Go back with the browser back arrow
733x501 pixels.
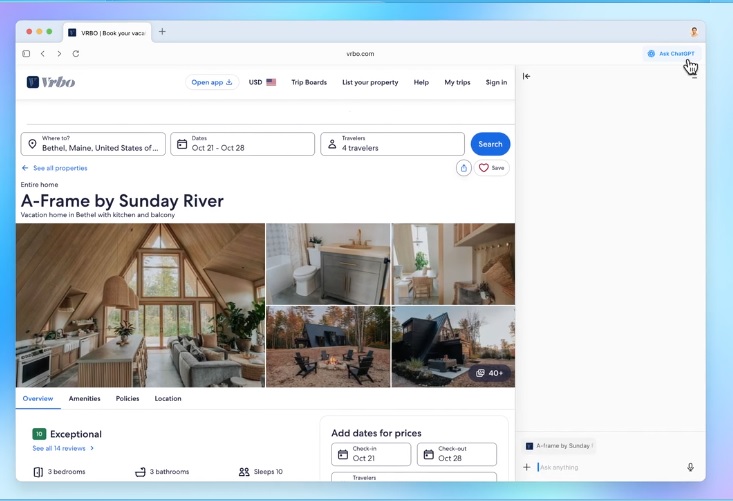[x=43, y=54]
